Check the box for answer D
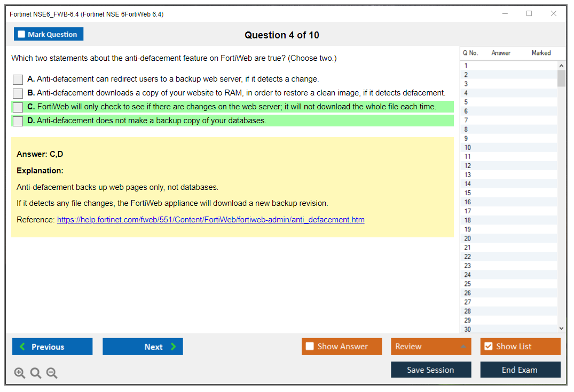This screenshot has width=574, height=392. point(18,121)
